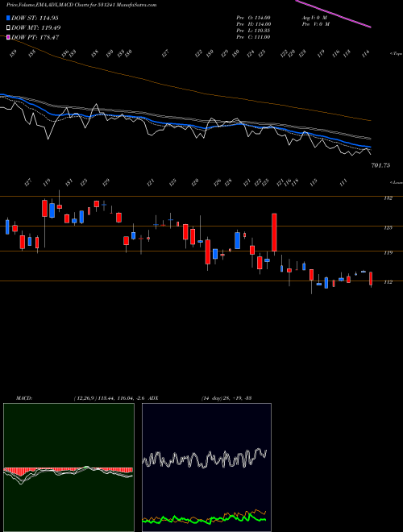Click the Pre V: 0 M reading
Image resolution: width=403 pixels, height=532 pixels.
pyautogui.click(x=317, y=24)
